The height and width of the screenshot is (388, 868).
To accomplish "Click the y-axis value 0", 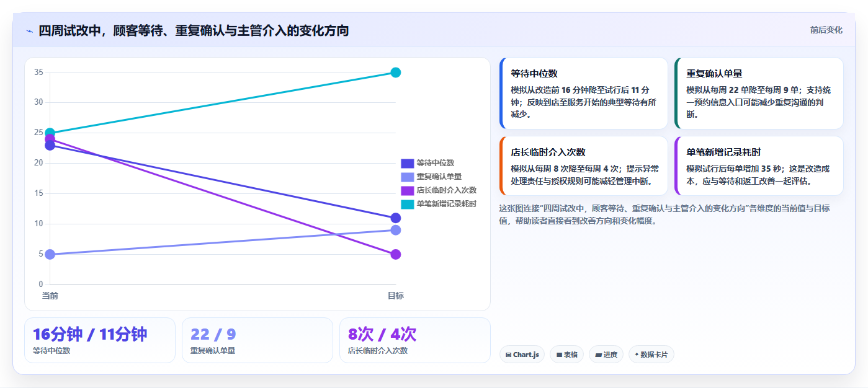I will [41, 284].
